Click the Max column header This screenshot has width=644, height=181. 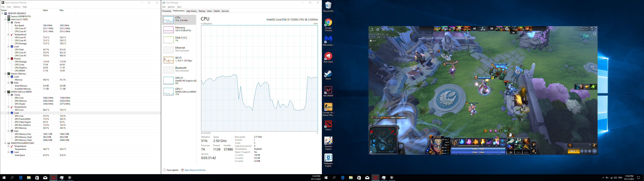[67, 10]
